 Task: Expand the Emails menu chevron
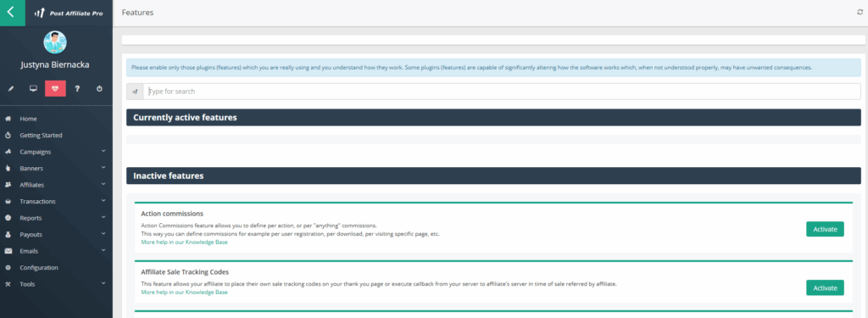coord(103,250)
